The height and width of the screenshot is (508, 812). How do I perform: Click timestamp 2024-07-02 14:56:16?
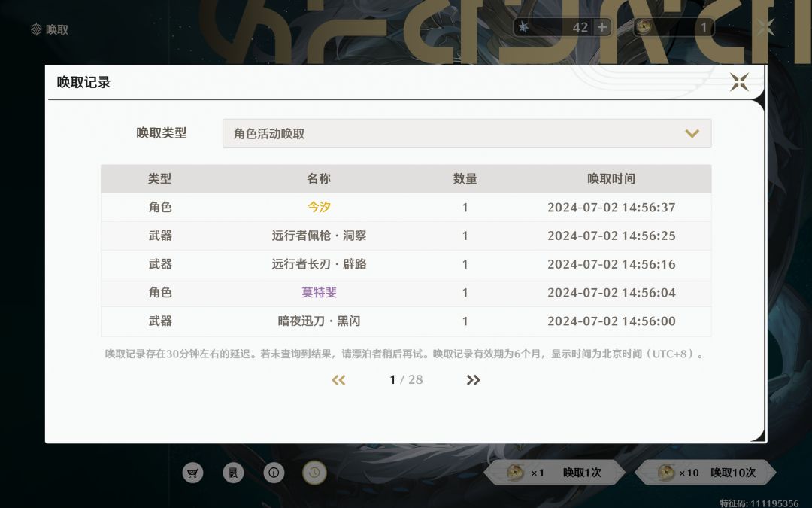pyautogui.click(x=611, y=264)
